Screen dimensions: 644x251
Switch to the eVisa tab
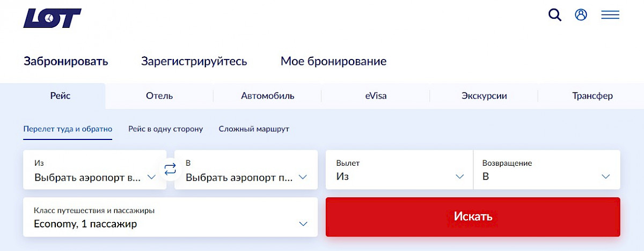pyautogui.click(x=376, y=96)
